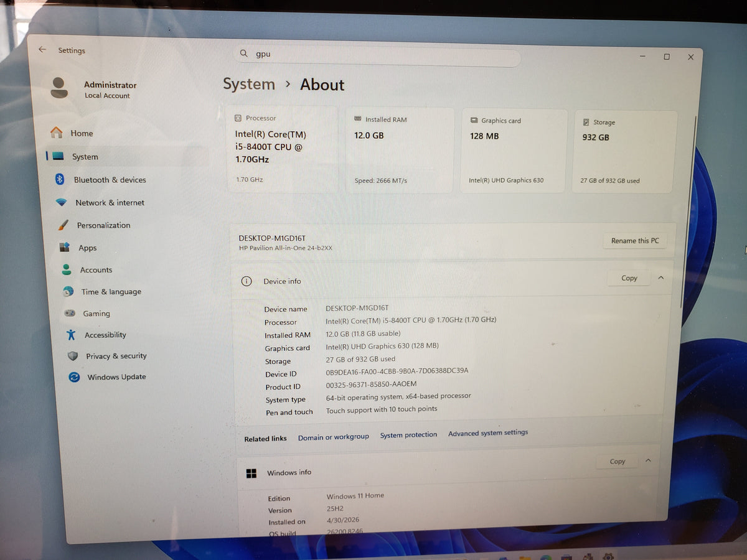
Task: Click 'HP Pavilion All-in-One 24-b2XX' text
Action: pos(286,248)
